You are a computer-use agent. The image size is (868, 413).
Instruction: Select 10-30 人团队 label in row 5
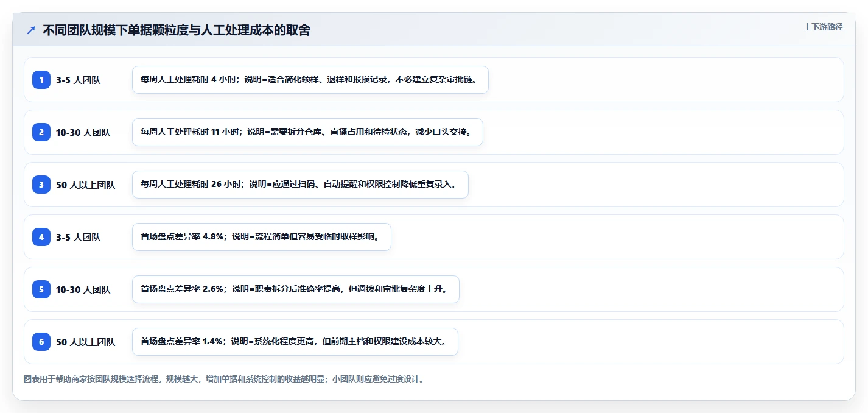(x=83, y=289)
